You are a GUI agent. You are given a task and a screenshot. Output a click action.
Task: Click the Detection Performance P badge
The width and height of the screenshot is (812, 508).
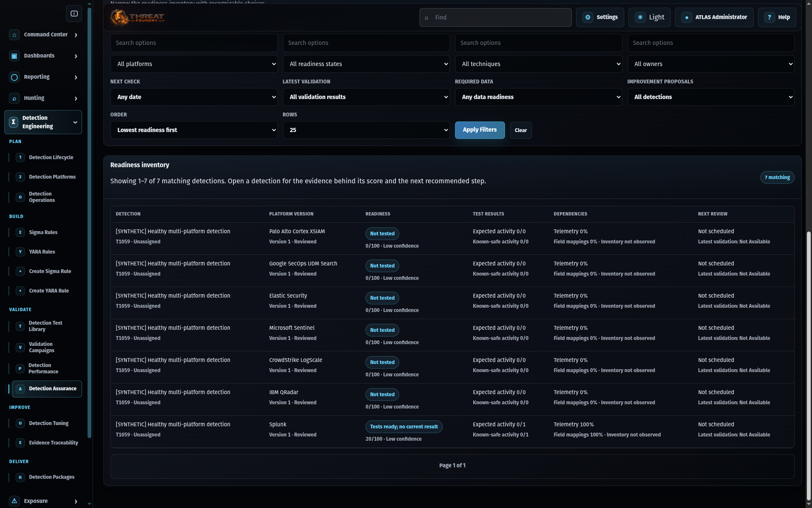point(20,369)
